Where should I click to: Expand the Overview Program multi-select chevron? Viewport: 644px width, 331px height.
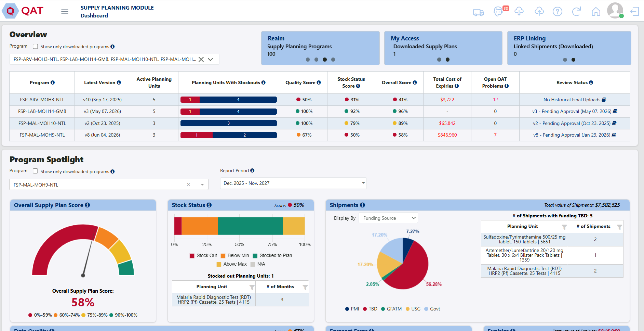coord(211,59)
